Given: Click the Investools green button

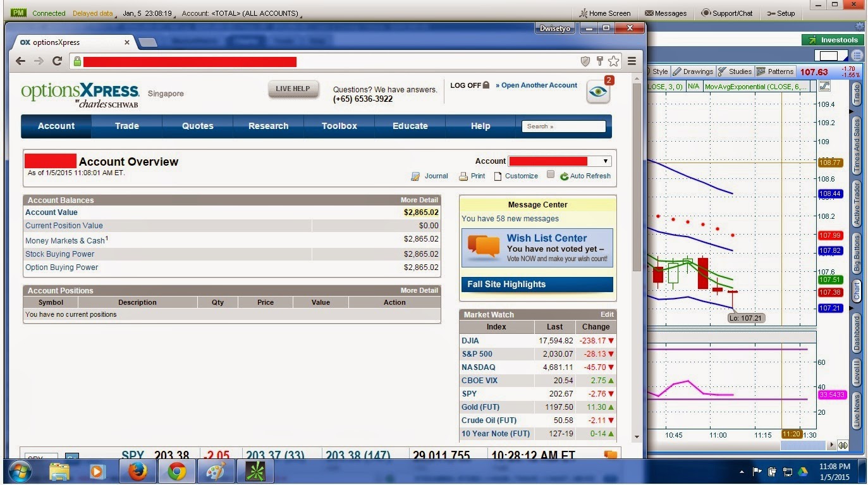Looking at the screenshot, I should (x=833, y=40).
